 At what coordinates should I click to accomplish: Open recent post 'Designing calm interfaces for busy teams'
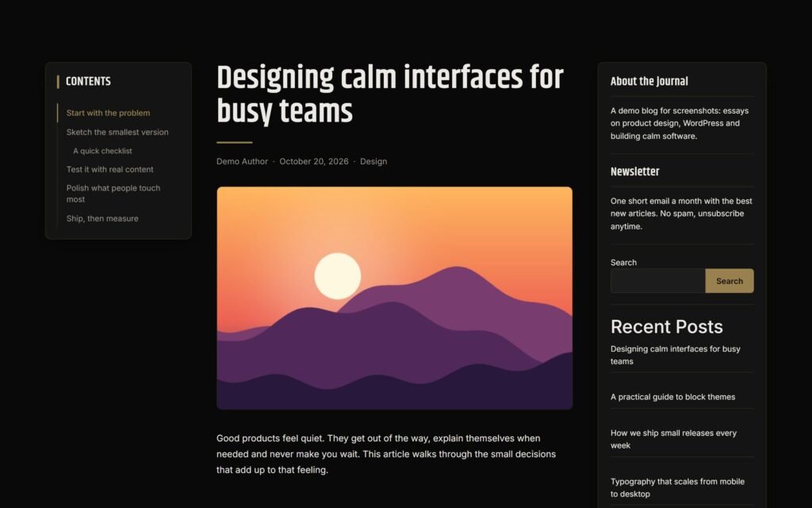pyautogui.click(x=676, y=355)
